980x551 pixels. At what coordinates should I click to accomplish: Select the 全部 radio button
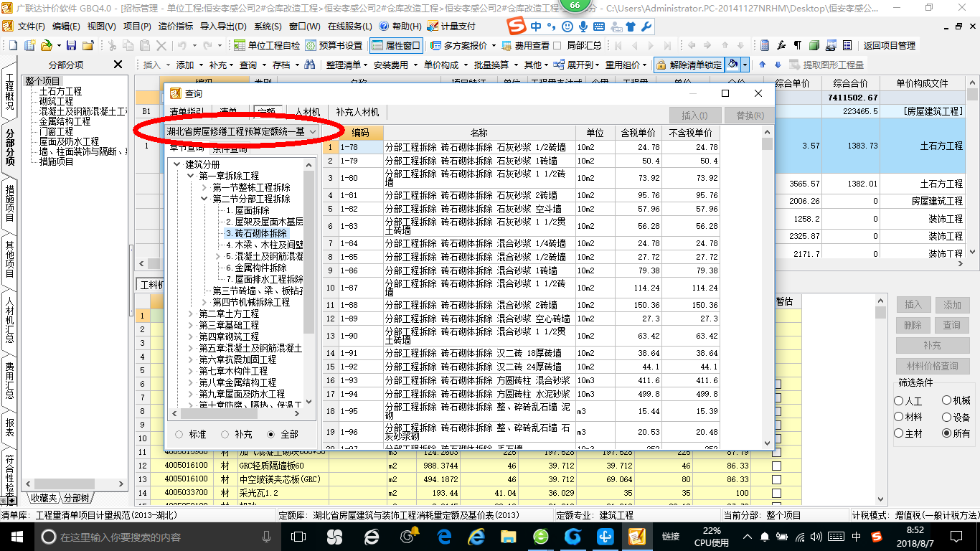(x=270, y=434)
